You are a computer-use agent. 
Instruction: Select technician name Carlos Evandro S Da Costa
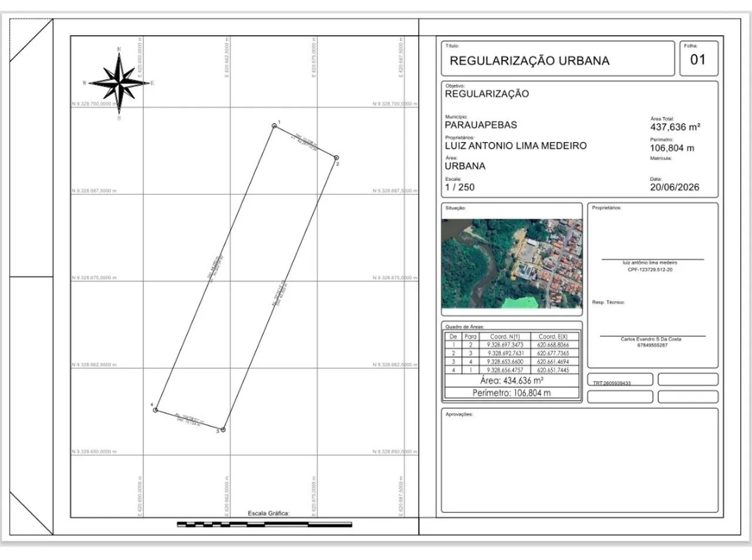tap(651, 339)
